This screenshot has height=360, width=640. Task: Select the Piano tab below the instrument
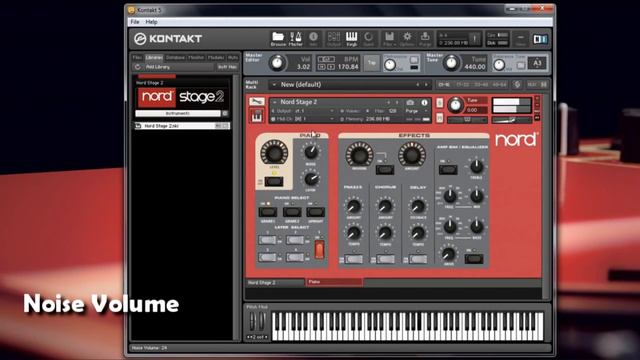(334, 282)
